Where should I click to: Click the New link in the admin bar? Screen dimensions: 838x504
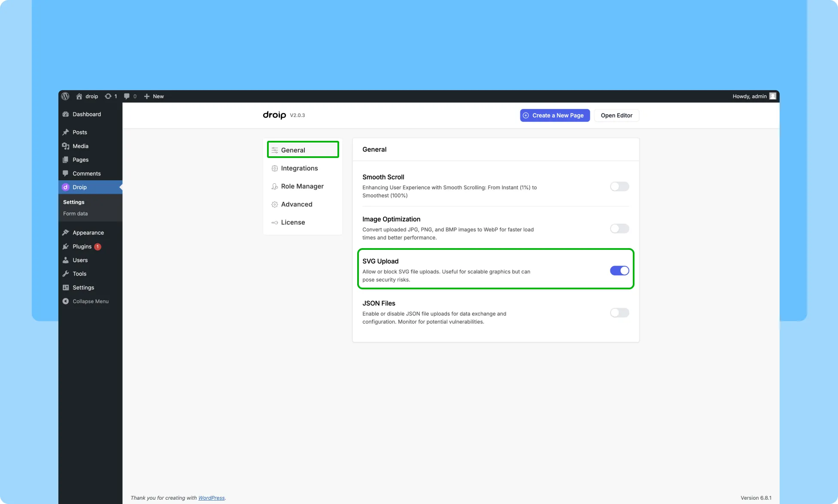point(158,96)
